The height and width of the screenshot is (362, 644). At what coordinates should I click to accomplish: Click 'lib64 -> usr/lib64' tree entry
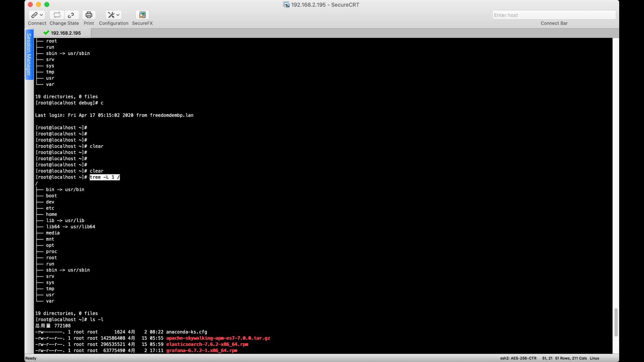coord(70,227)
